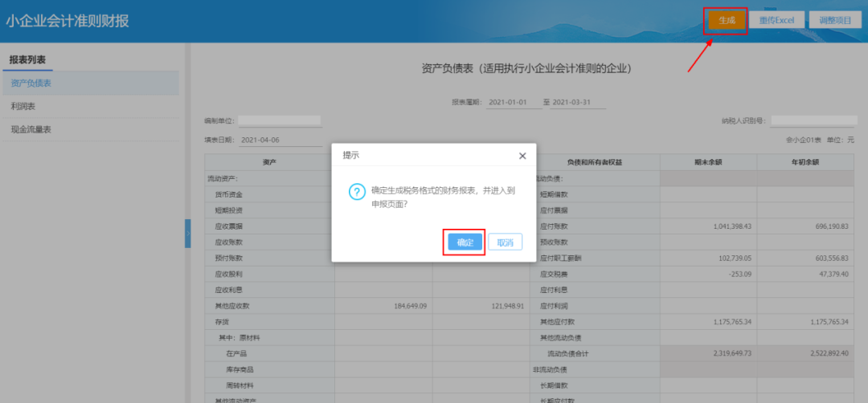Viewport: 868px width, 403px height.
Task: Click the 小企业会计准则财报 title
Action: click(68, 21)
